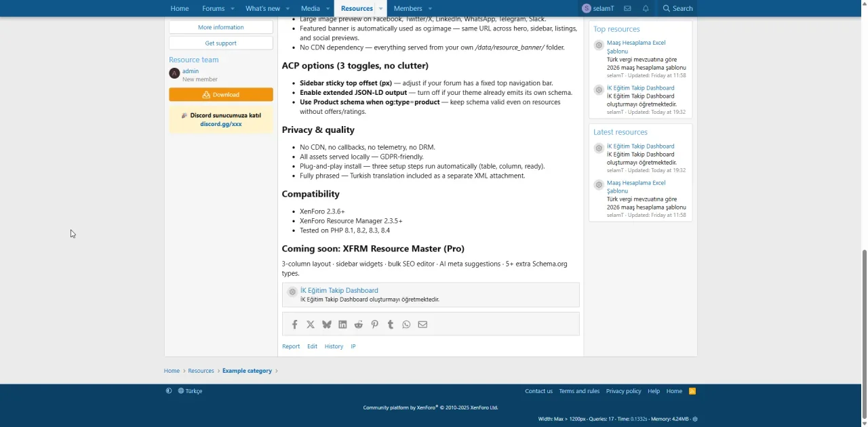The image size is (868, 427).
Task: Click icon of Latest resources İK Eğitim Takip
Action: (599, 148)
